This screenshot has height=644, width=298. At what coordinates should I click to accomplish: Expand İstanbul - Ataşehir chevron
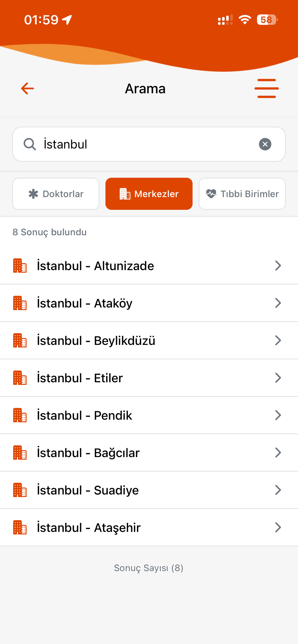pos(278,527)
